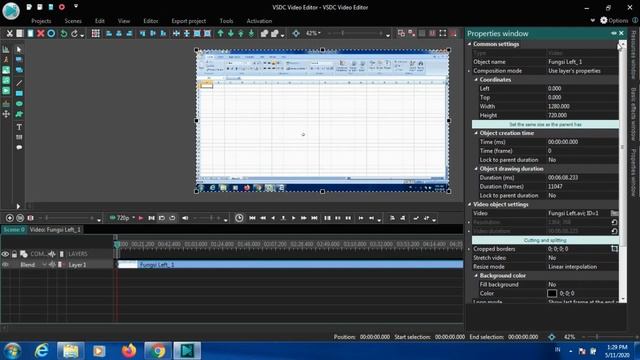Collapse the Coordinates group
This screenshot has width=640, height=360.
476,80
